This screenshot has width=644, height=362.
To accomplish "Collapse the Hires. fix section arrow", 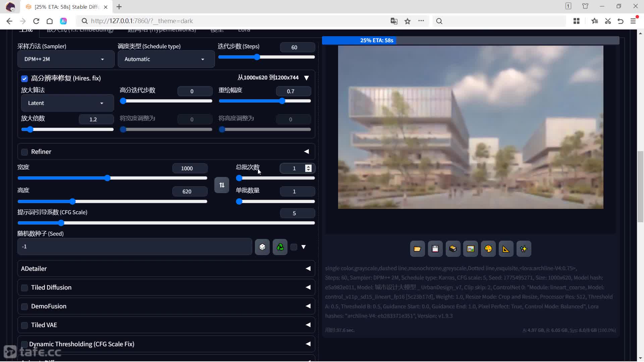I will tap(306, 78).
